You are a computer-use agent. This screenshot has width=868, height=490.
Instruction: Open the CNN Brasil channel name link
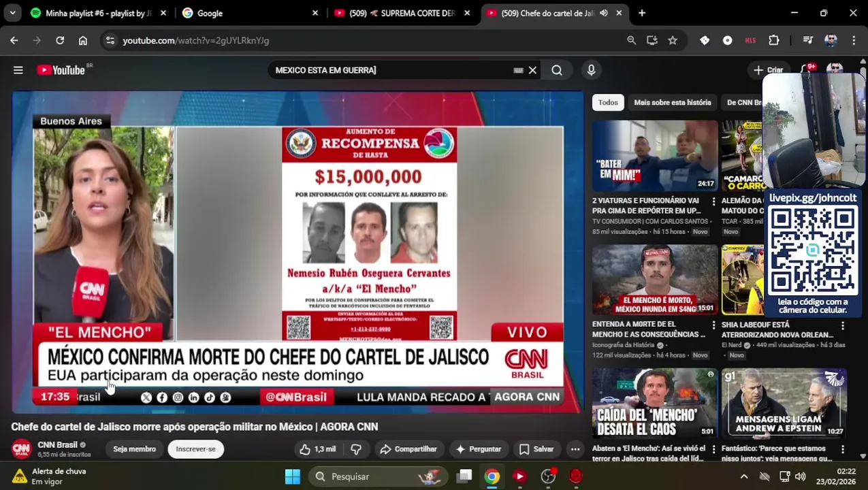(x=57, y=445)
